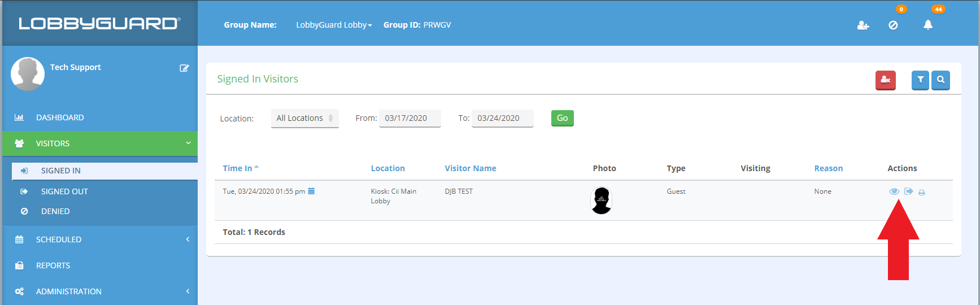Viewport: 980px width, 305px height.
Task: Sign out DJB TEST visitor arrow icon
Action: coord(908,191)
